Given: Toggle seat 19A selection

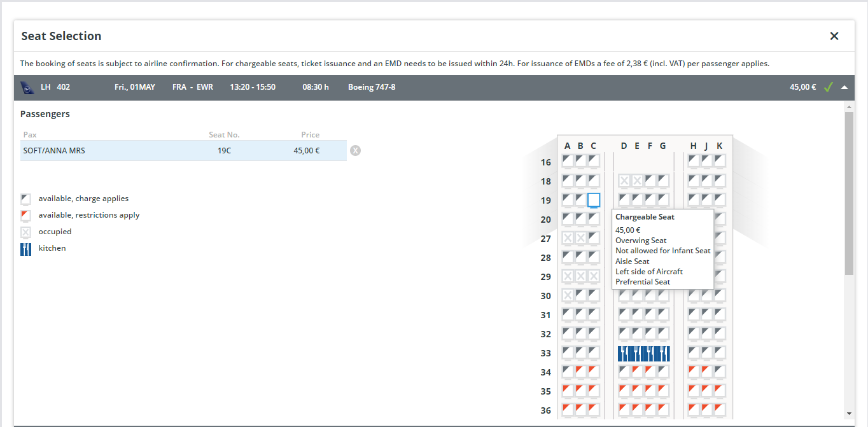Looking at the screenshot, I should (x=568, y=200).
